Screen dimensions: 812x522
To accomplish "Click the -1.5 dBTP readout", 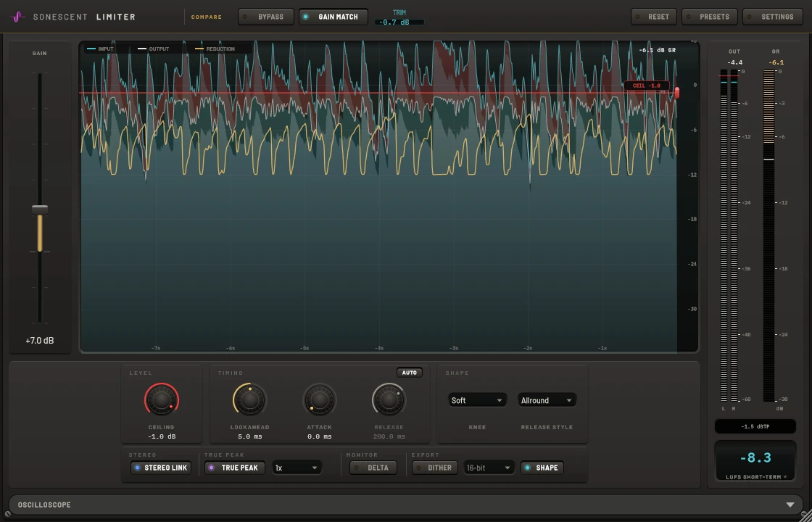I will [x=755, y=427].
